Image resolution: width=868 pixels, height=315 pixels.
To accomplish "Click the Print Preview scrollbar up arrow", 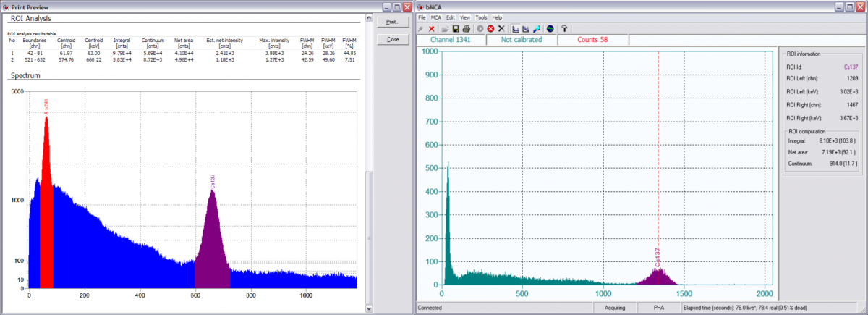I will 369,17.
